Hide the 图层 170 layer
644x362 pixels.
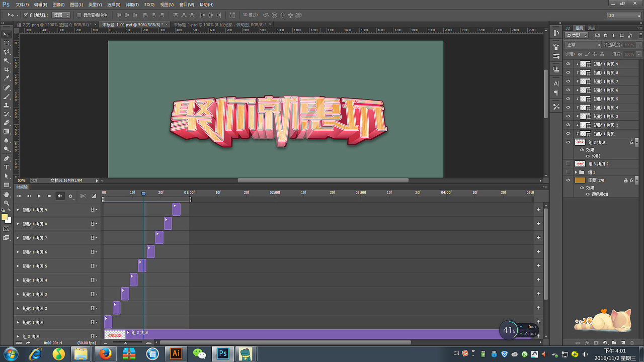(569, 180)
